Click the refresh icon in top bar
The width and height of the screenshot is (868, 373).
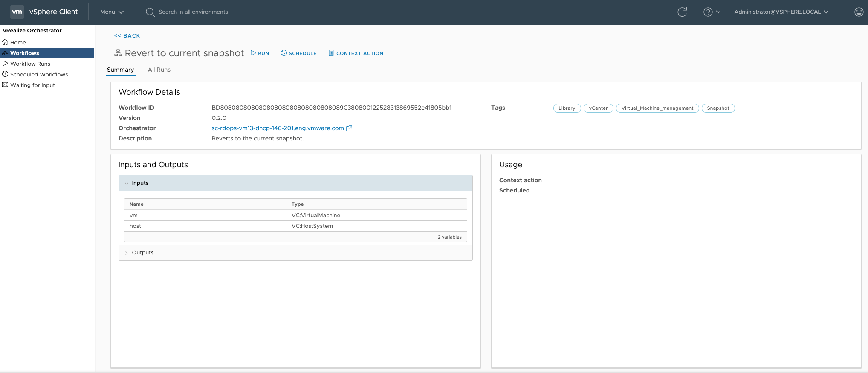(x=682, y=12)
